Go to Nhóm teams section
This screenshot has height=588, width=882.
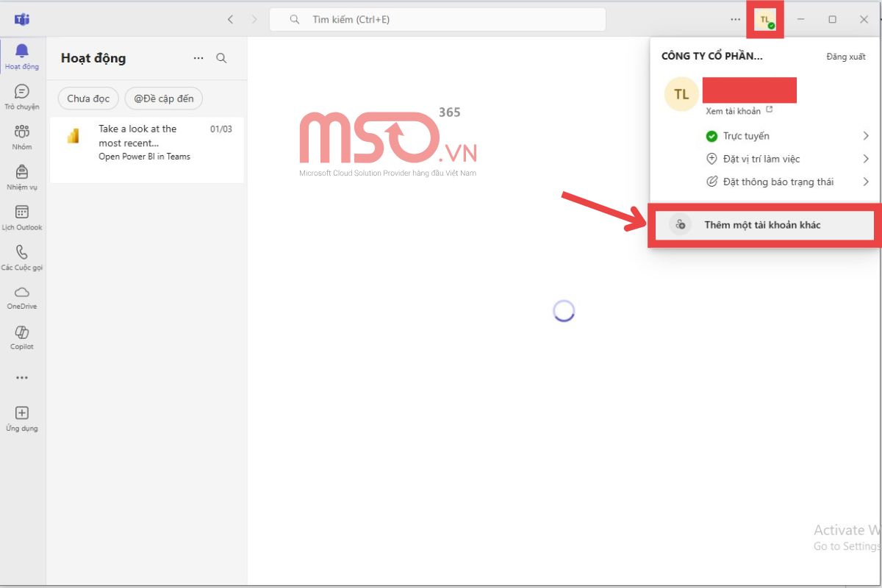22,137
